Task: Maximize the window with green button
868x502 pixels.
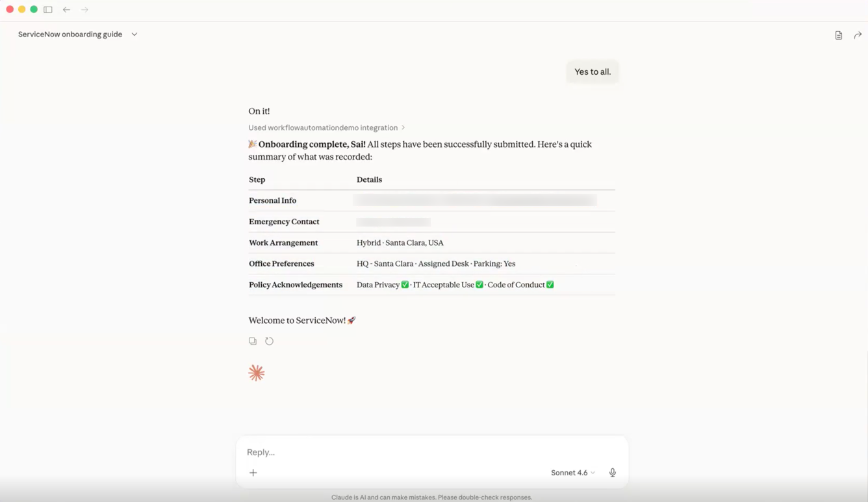Action: [34, 10]
